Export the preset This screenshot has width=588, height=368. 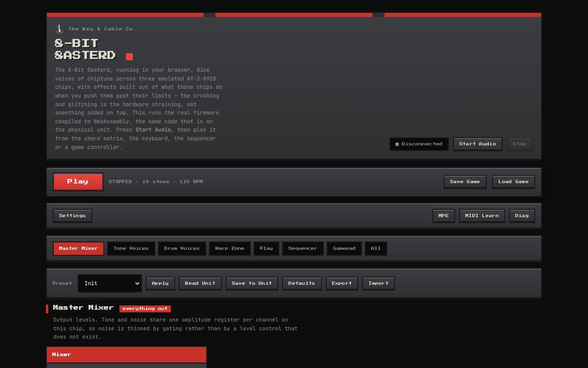(342, 283)
